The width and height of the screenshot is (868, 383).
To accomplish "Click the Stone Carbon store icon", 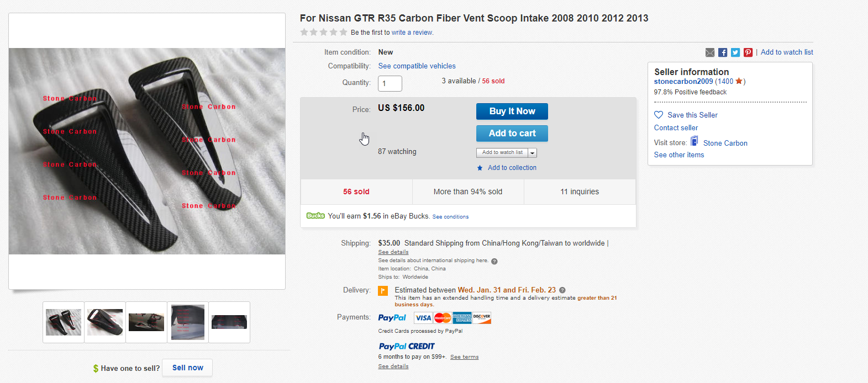I will (x=695, y=141).
